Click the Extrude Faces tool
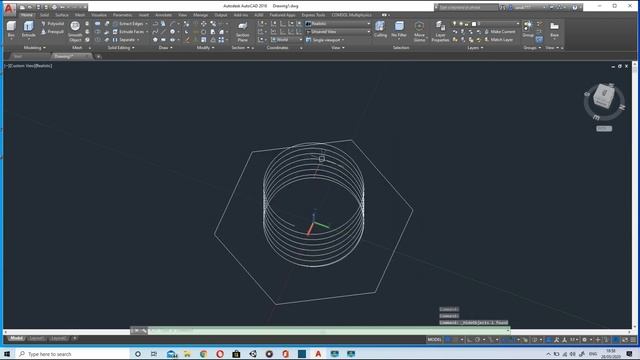Image resolution: width=640 pixels, height=360 pixels. tap(130, 31)
